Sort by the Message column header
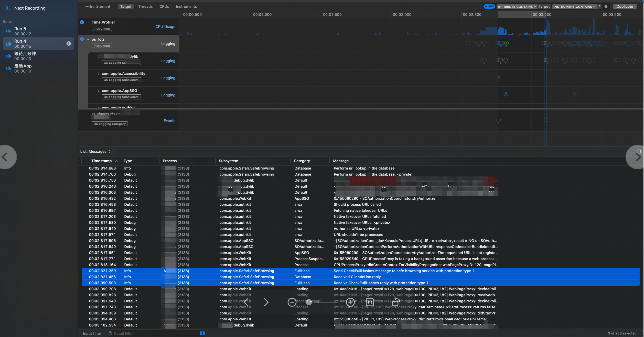This screenshot has height=337, width=644. [341, 161]
